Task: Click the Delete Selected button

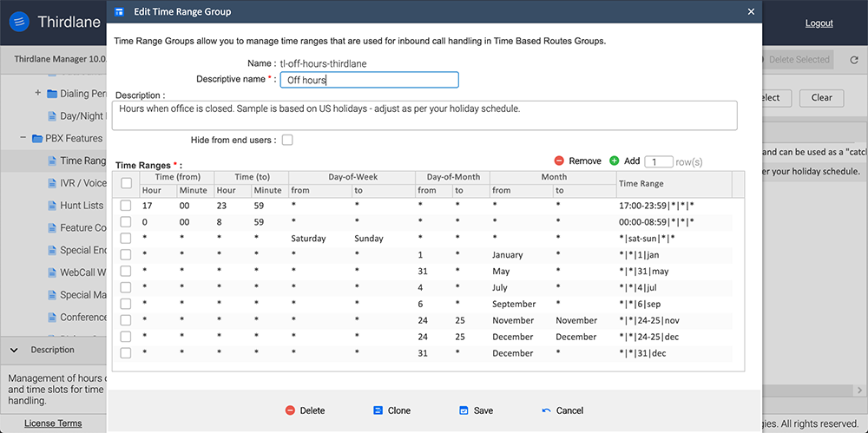Action: [x=799, y=60]
